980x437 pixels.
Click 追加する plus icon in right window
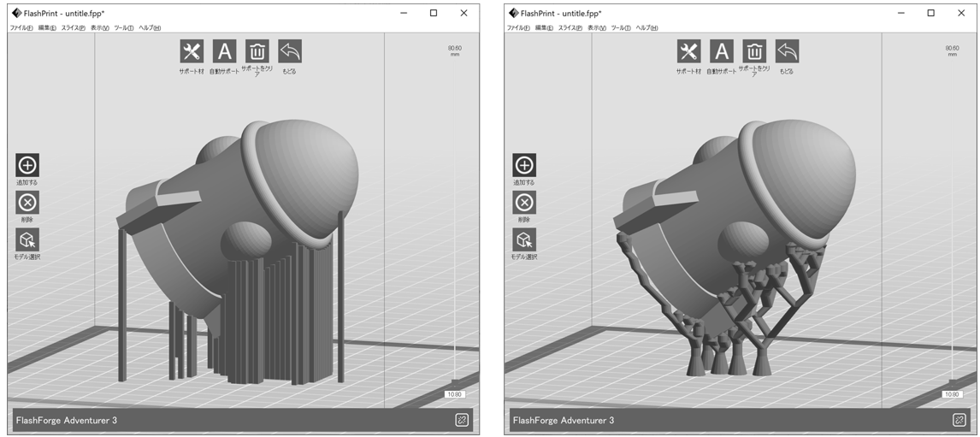[524, 165]
